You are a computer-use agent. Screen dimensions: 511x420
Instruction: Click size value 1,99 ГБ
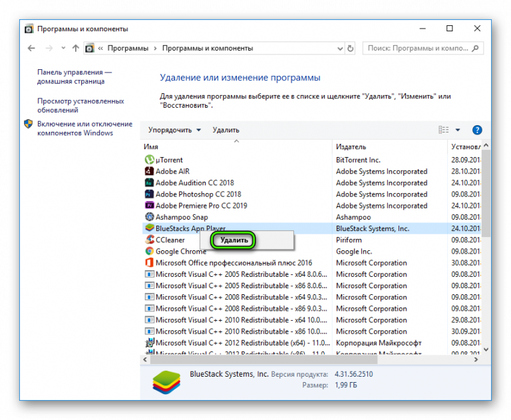pyautogui.click(x=346, y=385)
